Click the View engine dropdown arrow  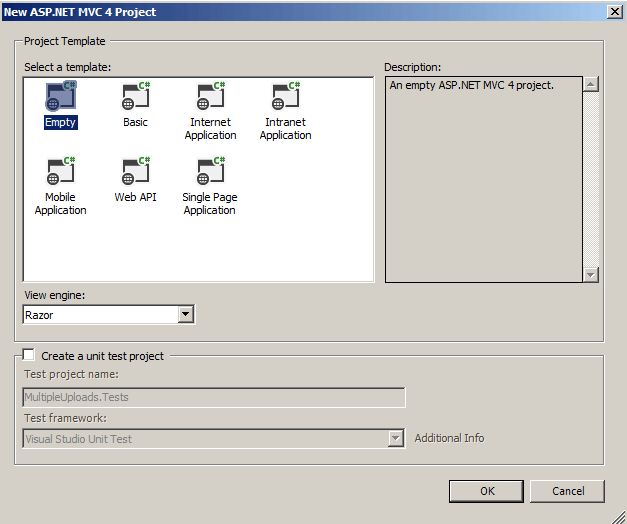coord(186,314)
